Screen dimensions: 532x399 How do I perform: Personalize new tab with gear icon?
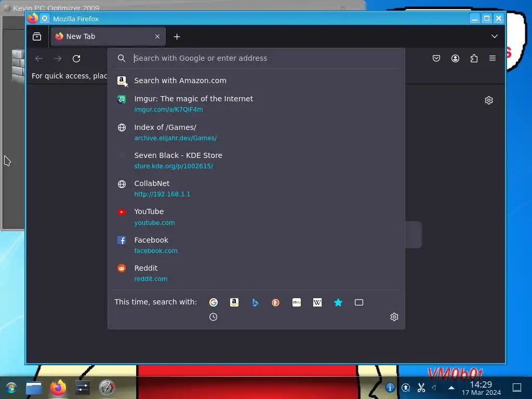488,100
